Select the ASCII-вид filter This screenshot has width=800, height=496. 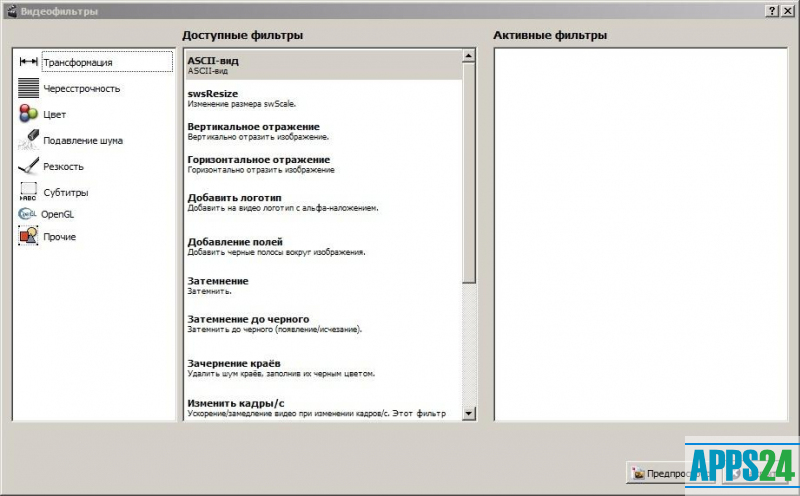coord(323,65)
